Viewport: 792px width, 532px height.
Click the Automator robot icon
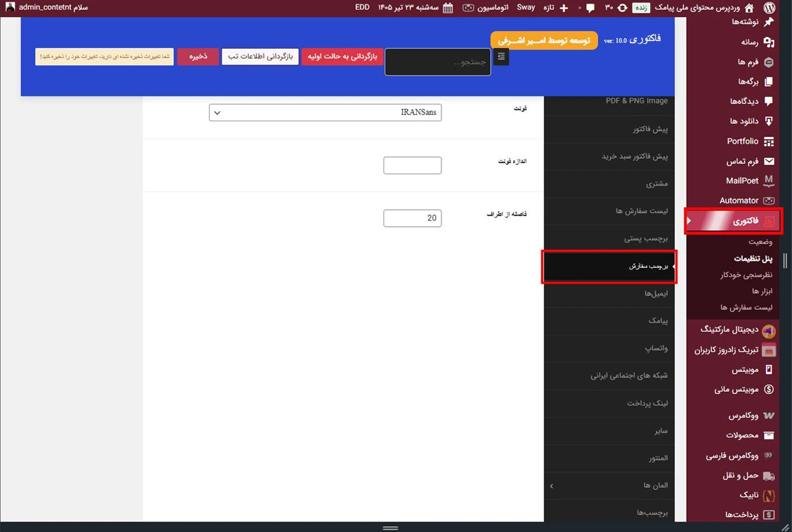(x=768, y=200)
